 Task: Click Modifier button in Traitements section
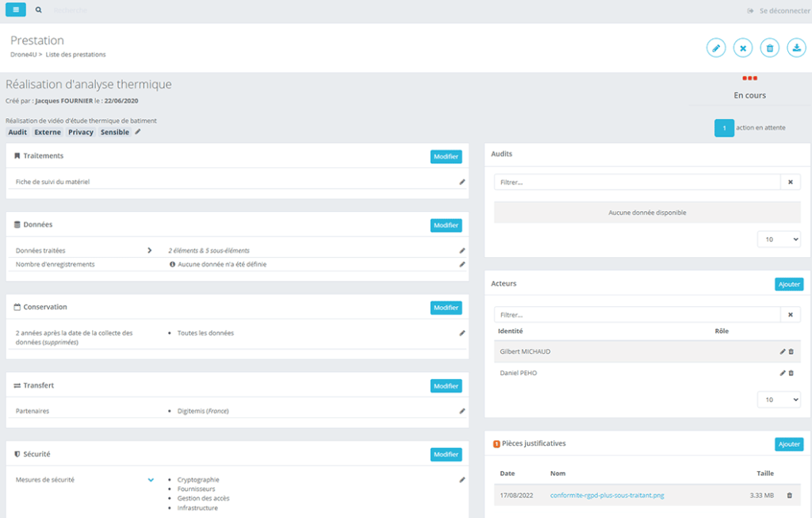446,157
